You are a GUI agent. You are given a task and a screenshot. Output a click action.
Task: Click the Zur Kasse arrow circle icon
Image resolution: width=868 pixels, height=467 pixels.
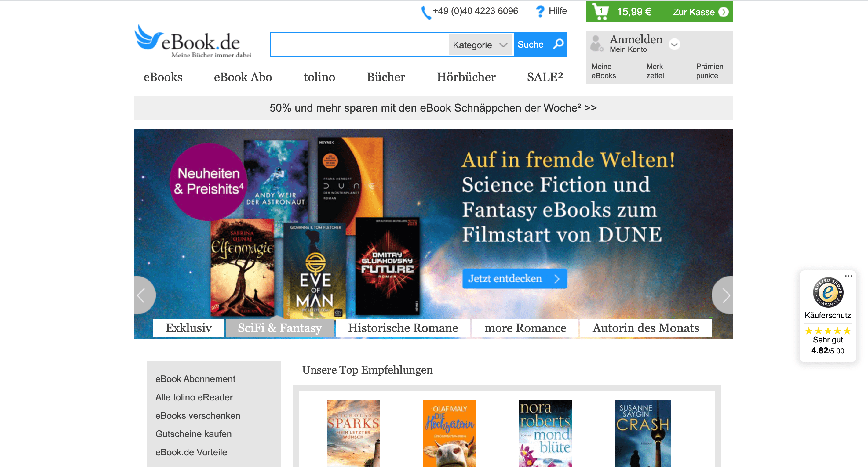pos(723,12)
